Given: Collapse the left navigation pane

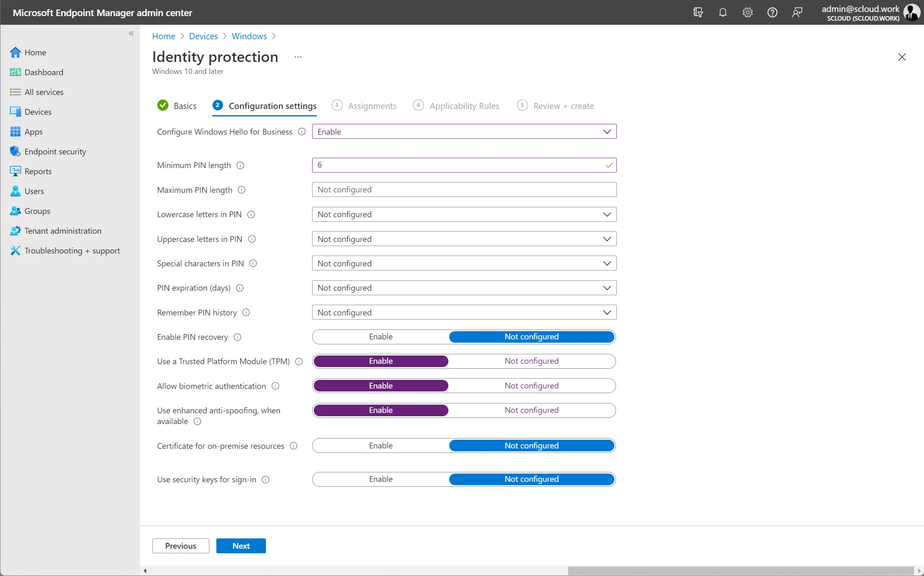Looking at the screenshot, I should pyautogui.click(x=131, y=33).
